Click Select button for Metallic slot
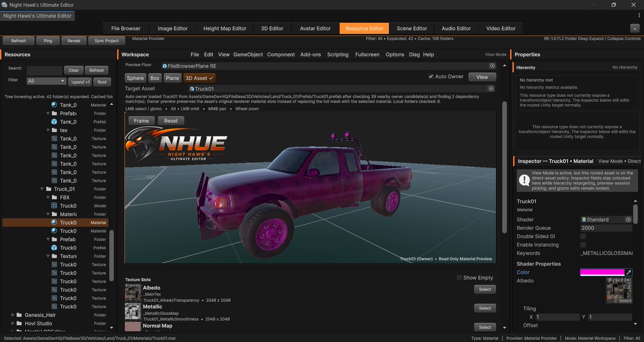This screenshot has width=644, height=342. point(485,308)
